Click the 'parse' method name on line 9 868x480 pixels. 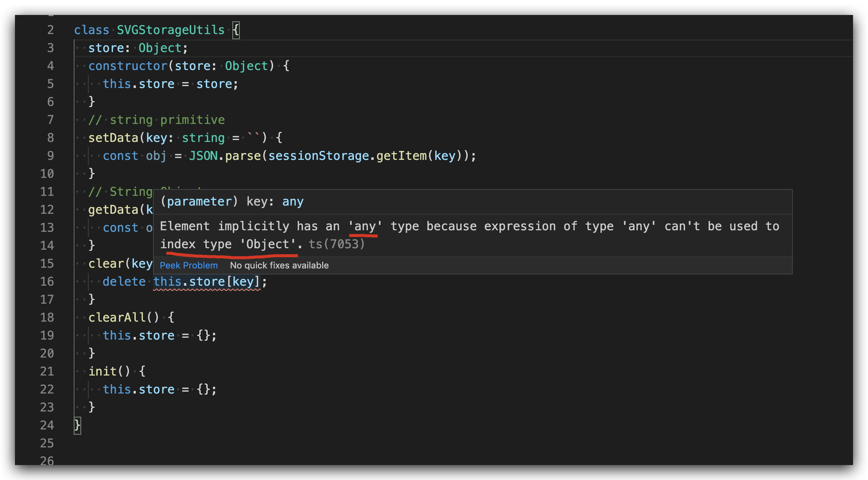243,156
